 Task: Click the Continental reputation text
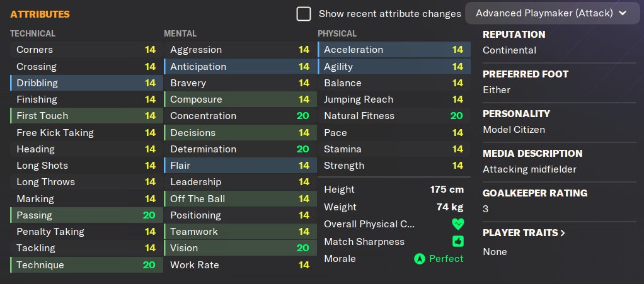pyautogui.click(x=509, y=50)
